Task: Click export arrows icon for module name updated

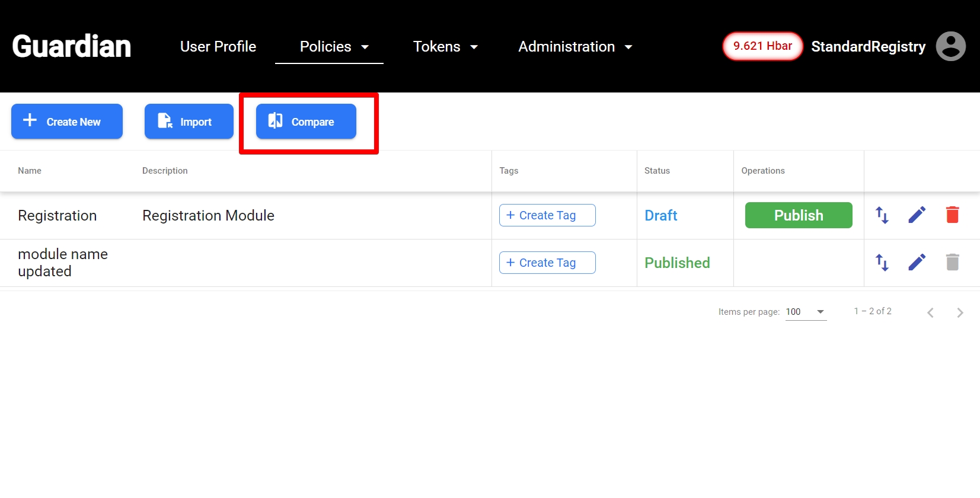Action: tap(882, 263)
